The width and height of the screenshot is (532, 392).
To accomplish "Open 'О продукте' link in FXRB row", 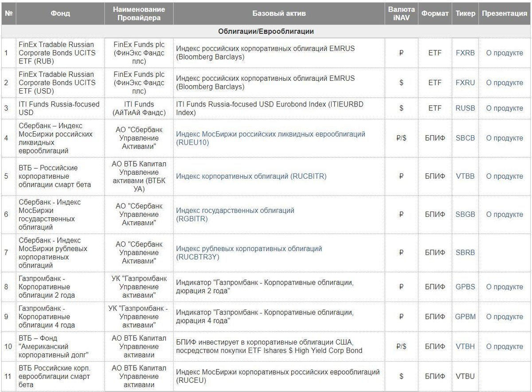I will tap(505, 53).
